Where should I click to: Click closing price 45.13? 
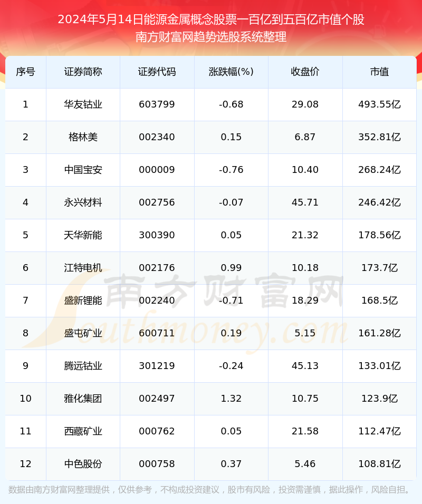coord(305,366)
